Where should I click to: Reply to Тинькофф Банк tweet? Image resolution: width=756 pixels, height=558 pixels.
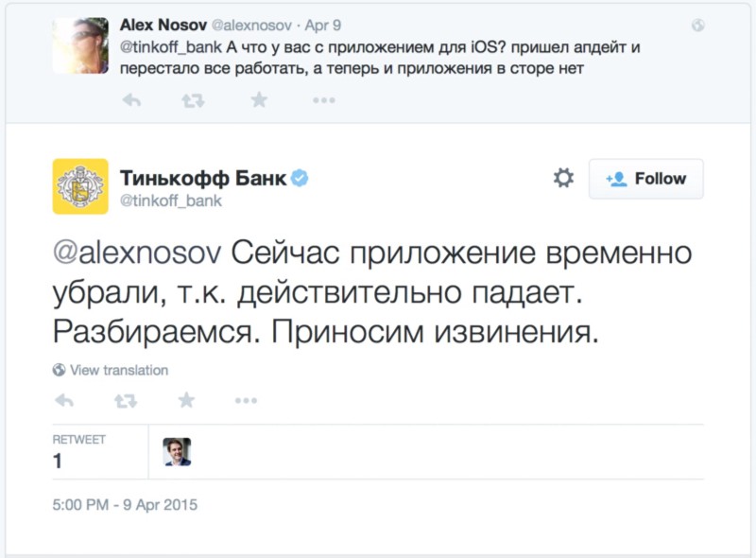[64, 401]
